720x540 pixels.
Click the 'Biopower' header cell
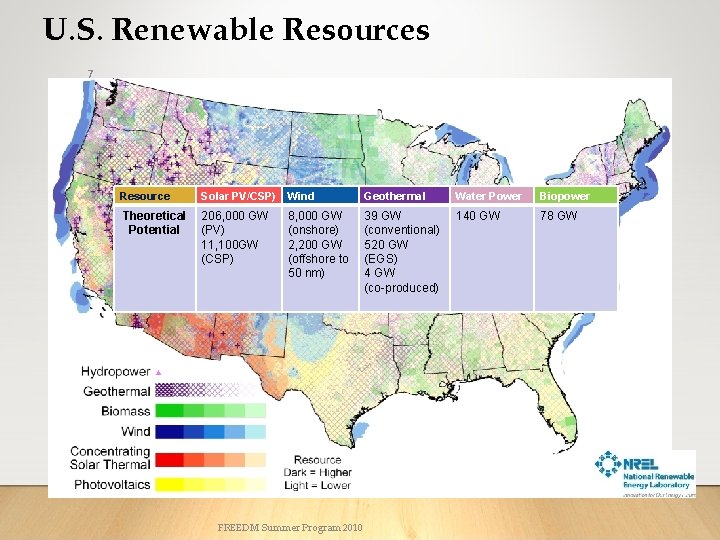pyautogui.click(x=576, y=196)
